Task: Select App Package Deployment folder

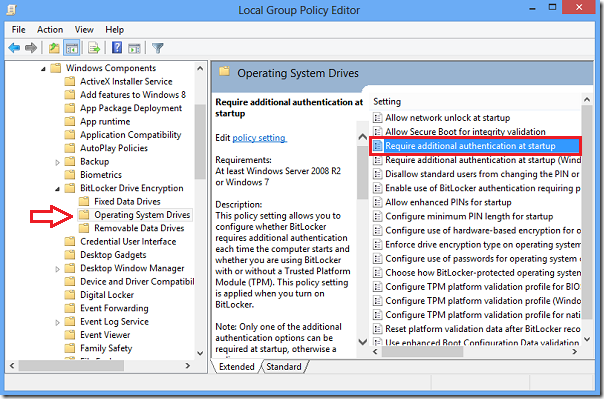Action: click(131, 108)
